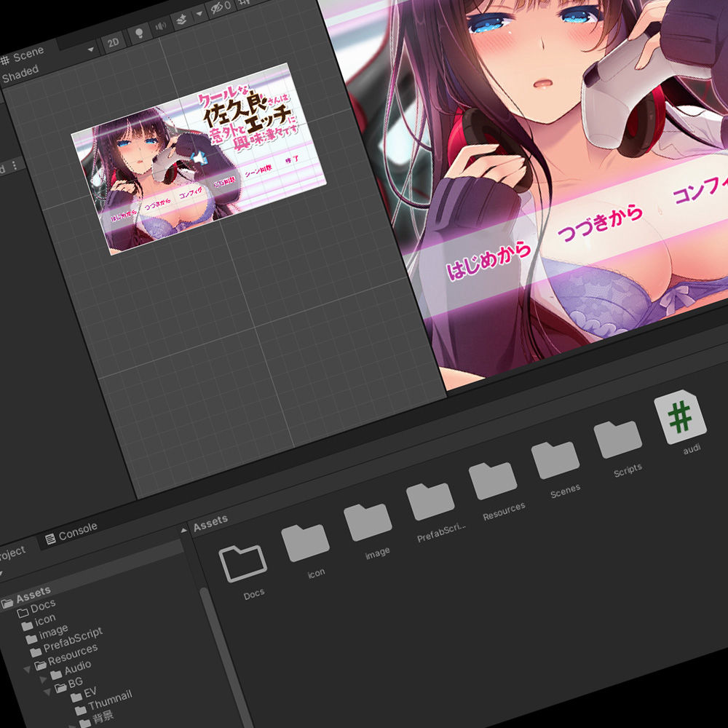Open the Resources folder in asset grid

coord(493,481)
